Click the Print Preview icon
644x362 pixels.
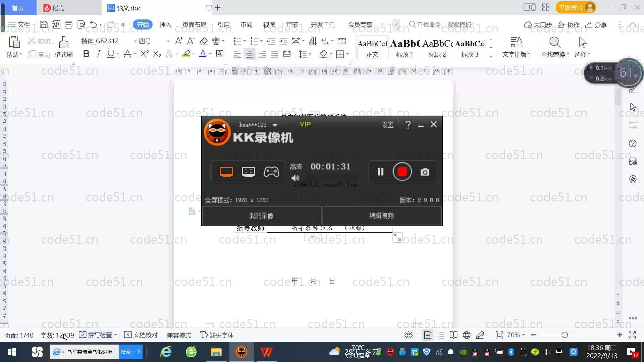coord(81,24)
